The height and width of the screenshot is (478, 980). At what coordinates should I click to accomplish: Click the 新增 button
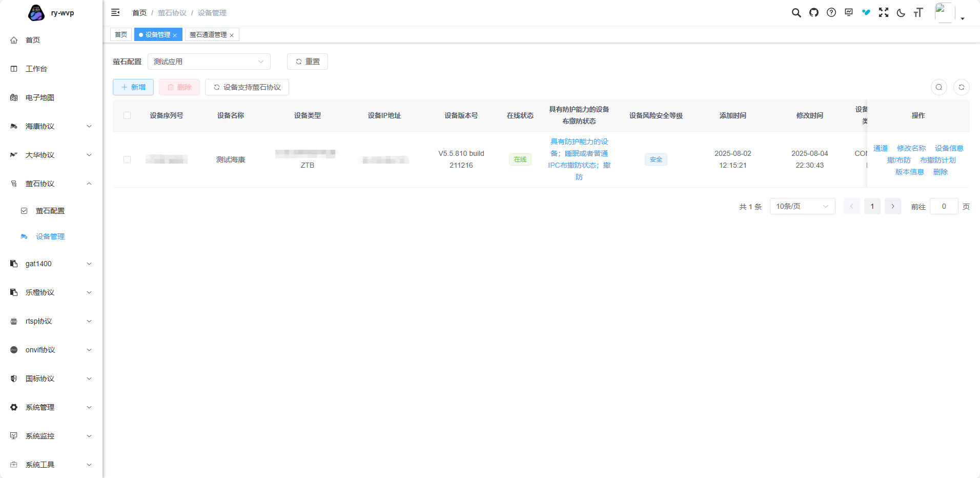133,87
